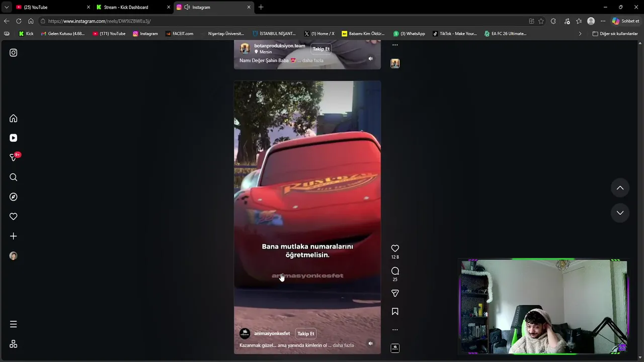Expand caption 'Kazanmak güzel...' with daha fazla
This screenshot has width=644, height=362.
click(x=343, y=345)
